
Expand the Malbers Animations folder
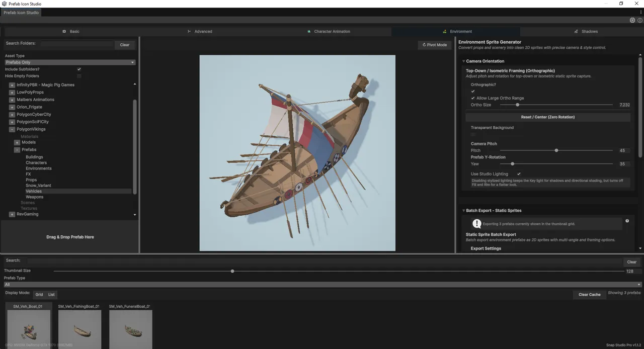[12, 100]
